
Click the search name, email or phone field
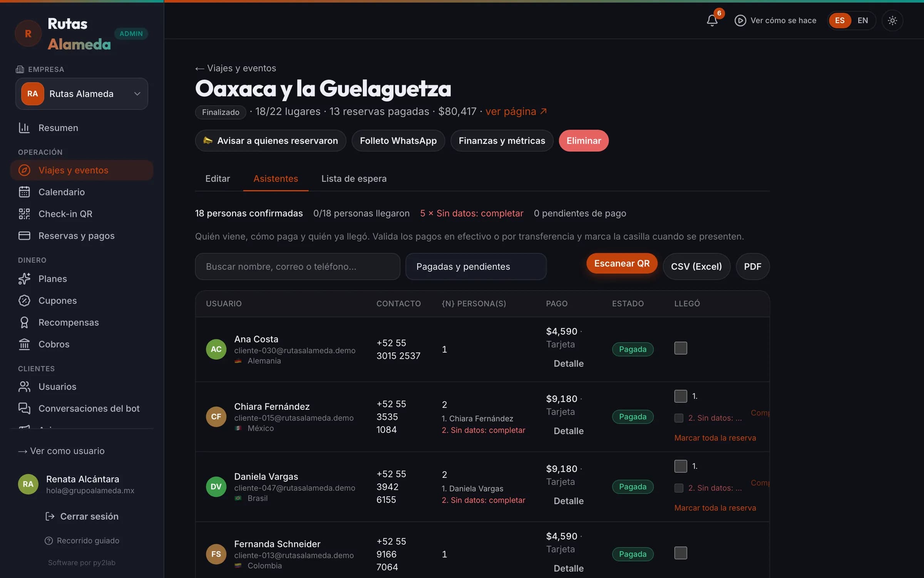(298, 266)
